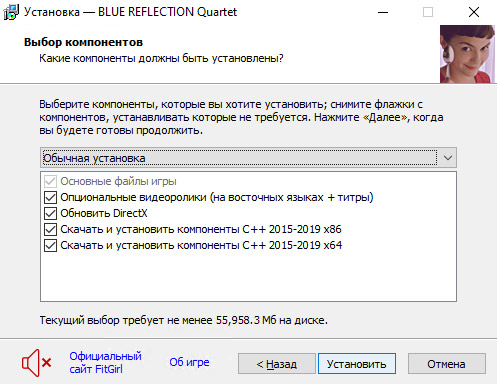The width and height of the screenshot is (497, 384).
Task: Disable the C++ 2015-2019 x86 components checkbox
Action: tap(50, 229)
